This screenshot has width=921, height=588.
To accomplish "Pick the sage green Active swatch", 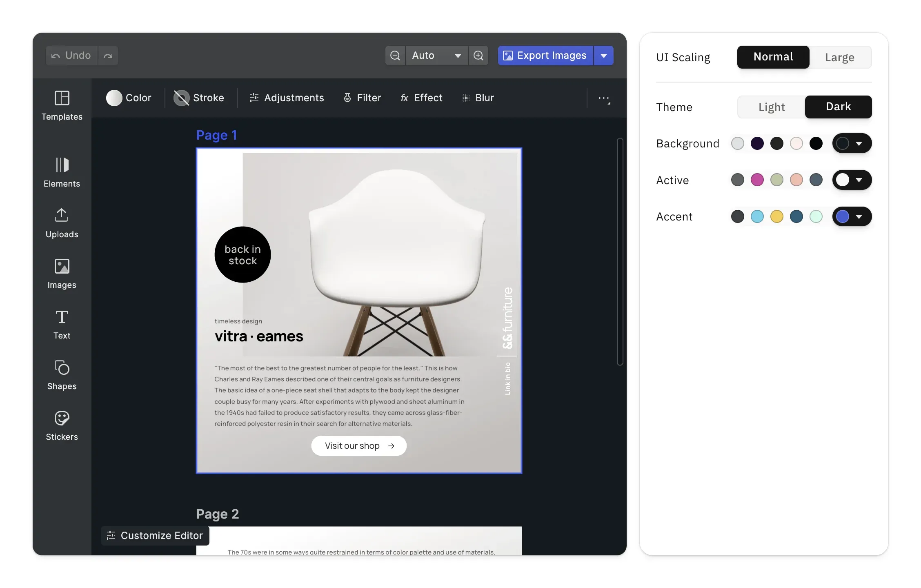I will (777, 180).
